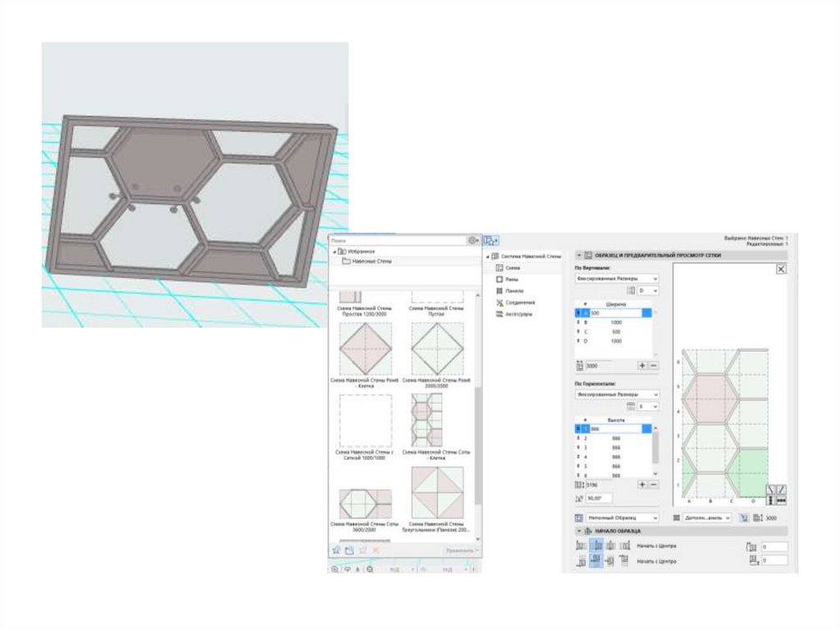
Task: Click the plus button under the Ширина list
Action: (x=641, y=366)
